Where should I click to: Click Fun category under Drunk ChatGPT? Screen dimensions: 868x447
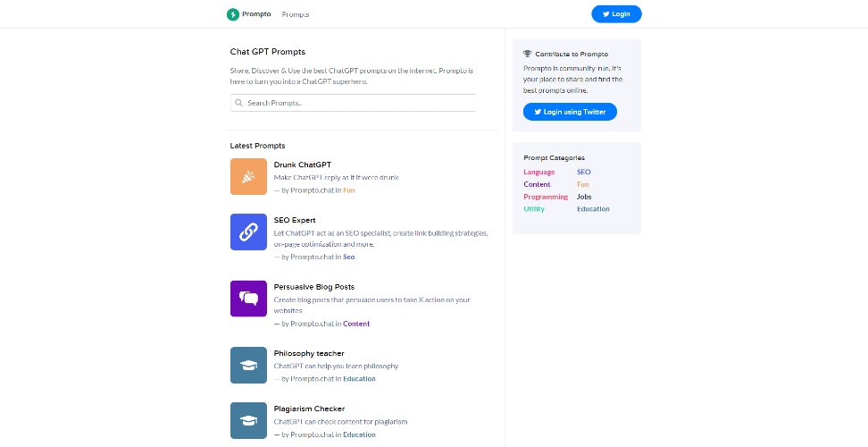[349, 190]
